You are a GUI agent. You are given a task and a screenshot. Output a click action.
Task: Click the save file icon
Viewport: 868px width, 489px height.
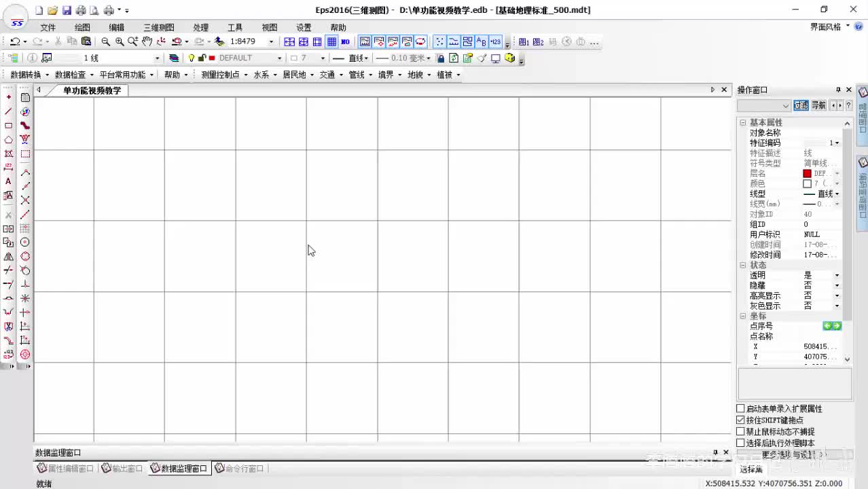pyautogui.click(x=67, y=10)
